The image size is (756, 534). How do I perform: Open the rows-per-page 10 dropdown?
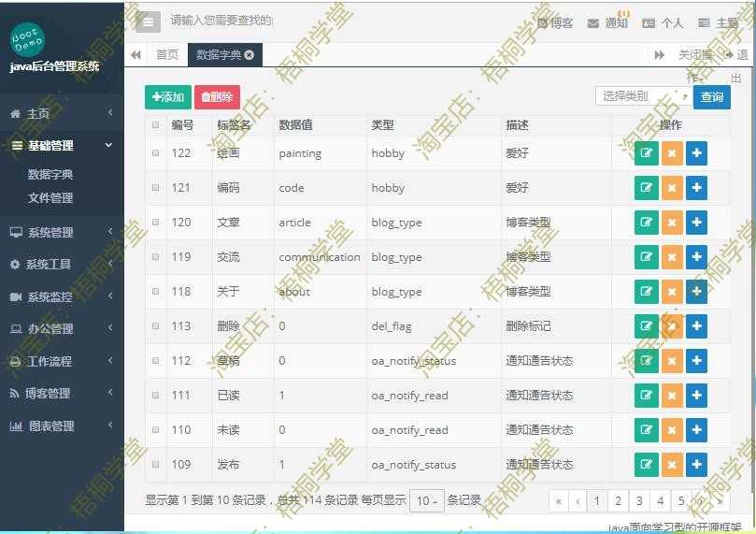[x=427, y=500]
